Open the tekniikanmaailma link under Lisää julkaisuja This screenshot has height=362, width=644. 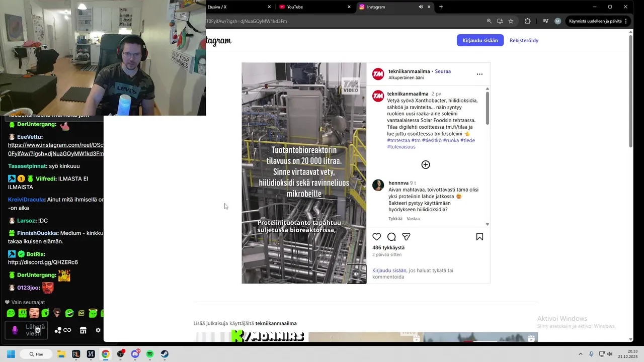[x=276, y=323]
